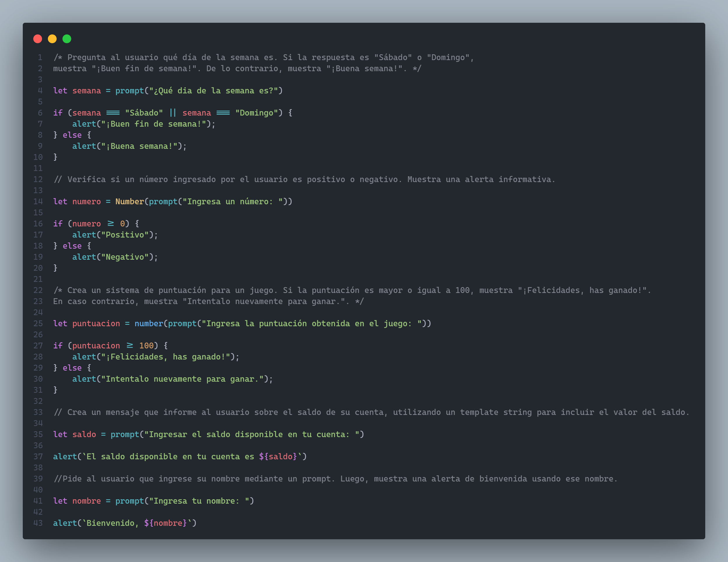Click the 'else' keyword on line 18
Image resolution: width=728 pixels, height=562 pixels.
click(x=72, y=246)
